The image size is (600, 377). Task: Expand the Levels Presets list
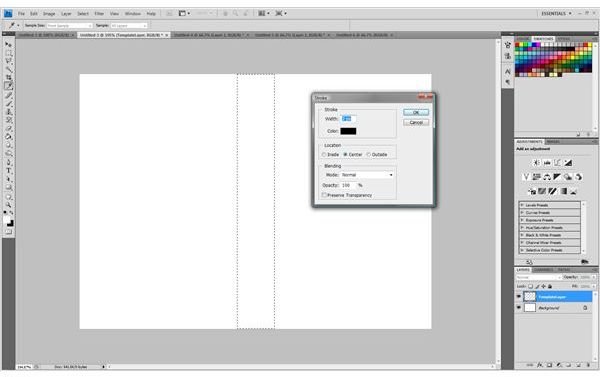pyautogui.click(x=549, y=205)
